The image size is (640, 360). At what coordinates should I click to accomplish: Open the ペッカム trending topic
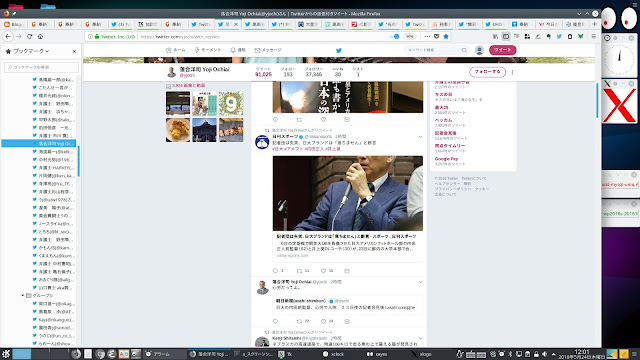pos(443,120)
